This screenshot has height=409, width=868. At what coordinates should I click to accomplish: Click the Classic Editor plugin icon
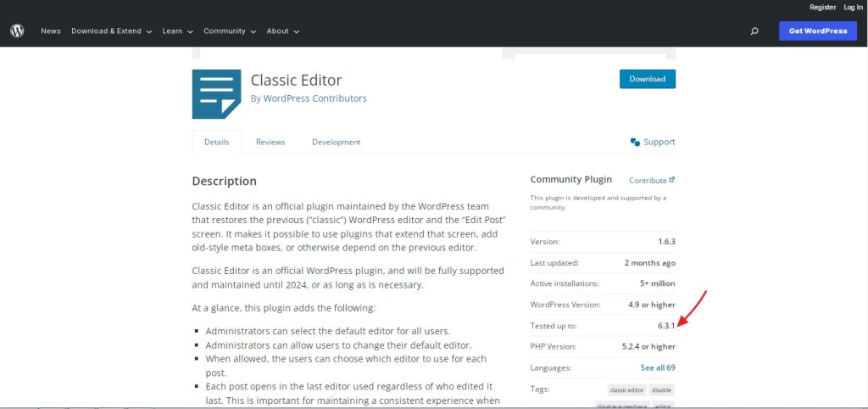(x=216, y=94)
